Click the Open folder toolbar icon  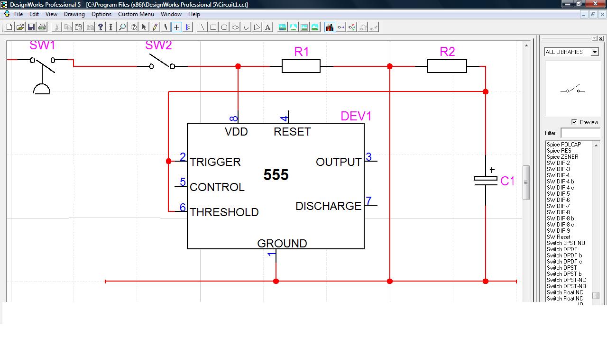[x=20, y=27]
